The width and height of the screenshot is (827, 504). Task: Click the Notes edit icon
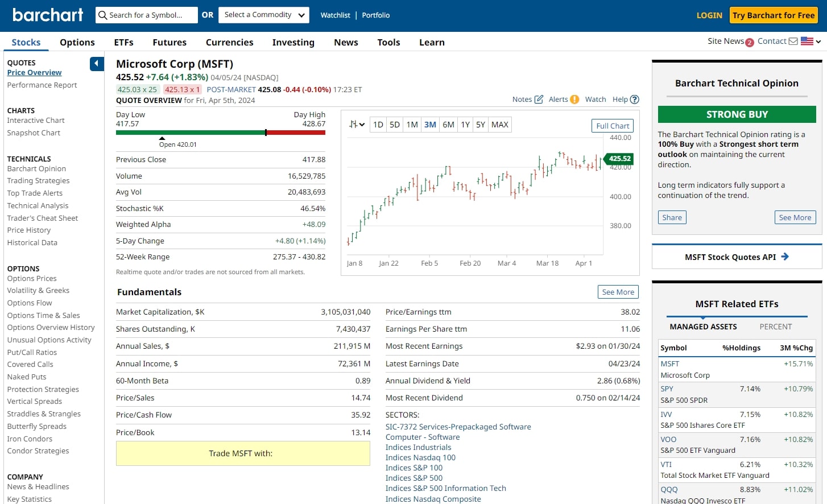click(x=539, y=100)
